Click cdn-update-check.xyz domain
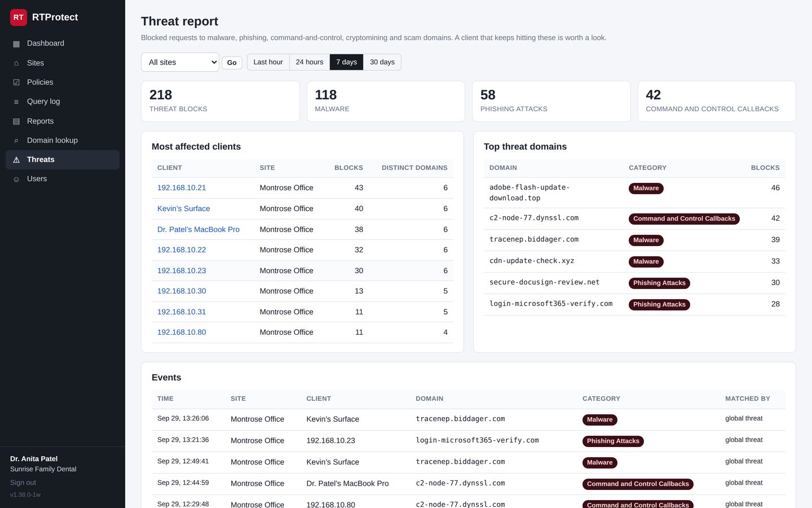This screenshot has height=508, width=812. [x=532, y=261]
